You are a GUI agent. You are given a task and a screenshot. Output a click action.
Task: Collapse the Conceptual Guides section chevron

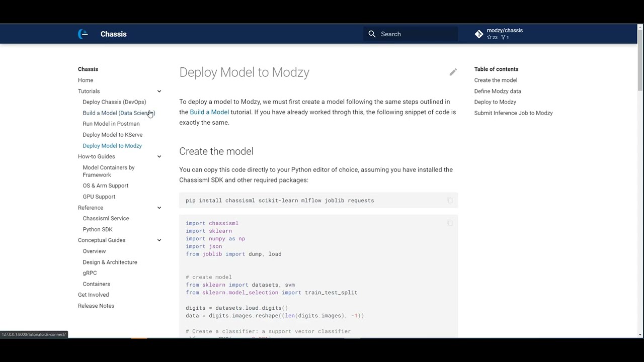pos(159,240)
